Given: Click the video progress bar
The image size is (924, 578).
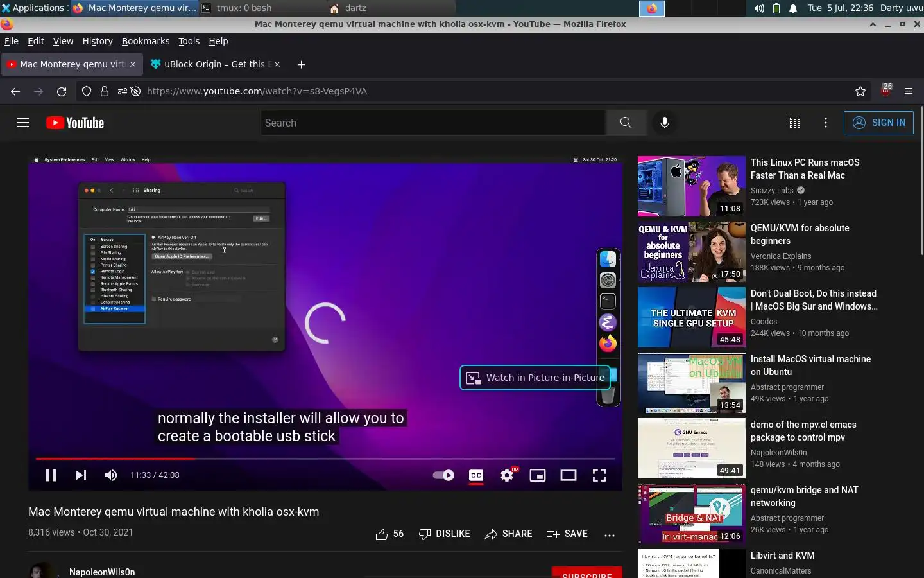Looking at the screenshot, I should pos(325,459).
